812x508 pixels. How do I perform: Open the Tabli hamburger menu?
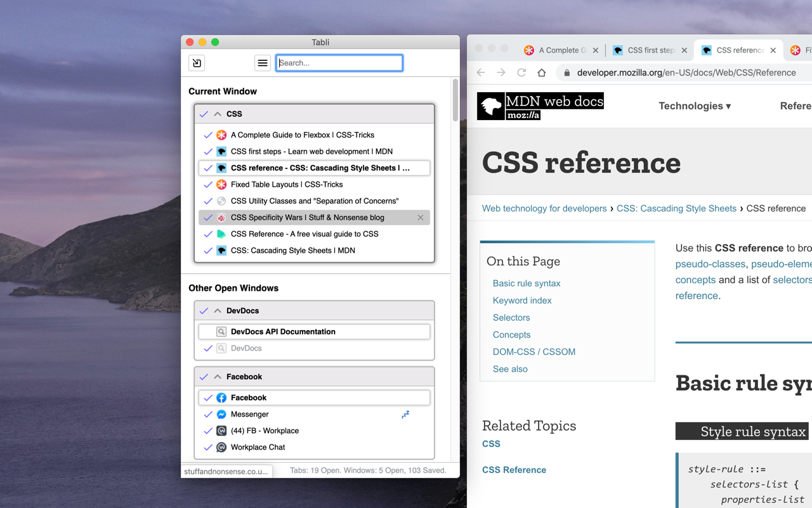(x=263, y=63)
